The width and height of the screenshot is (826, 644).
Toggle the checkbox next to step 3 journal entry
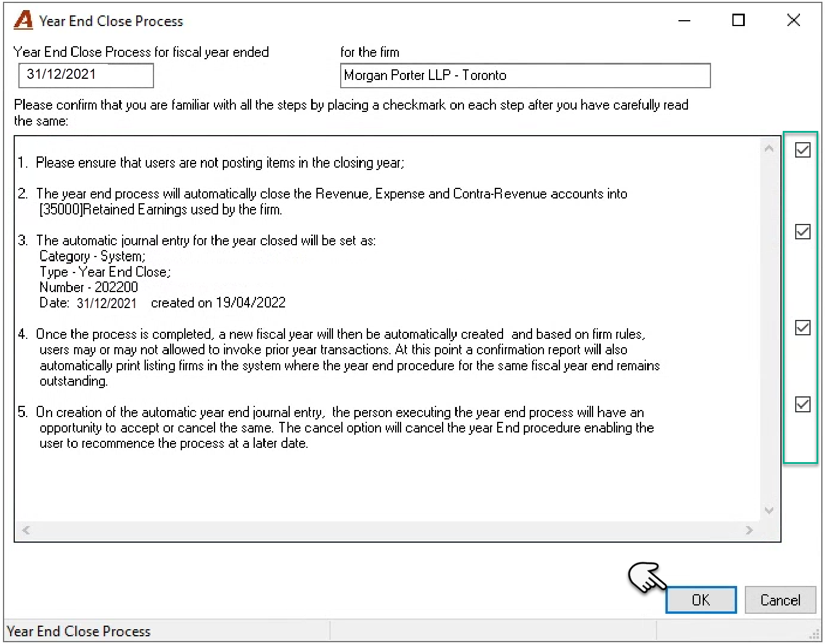point(802,232)
